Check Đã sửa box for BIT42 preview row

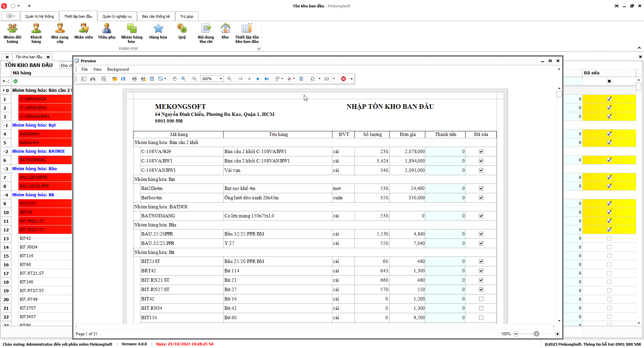point(481,299)
